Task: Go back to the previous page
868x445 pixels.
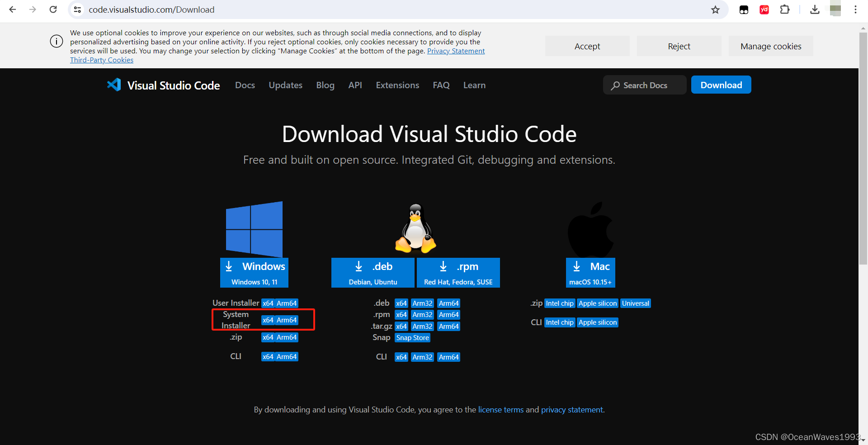Action: tap(13, 9)
